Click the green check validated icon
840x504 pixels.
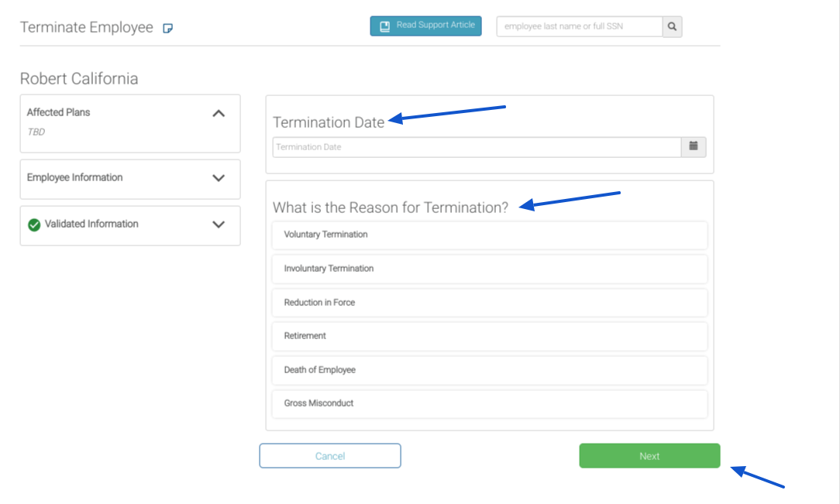coord(34,225)
